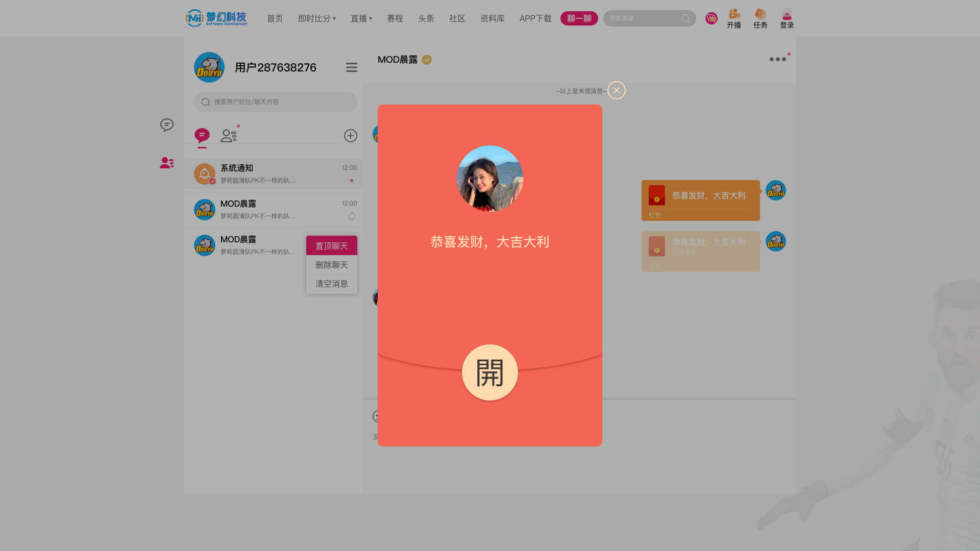Choose 置顶聊天 from context menu
Viewport: 980px width, 551px height.
pyautogui.click(x=332, y=246)
